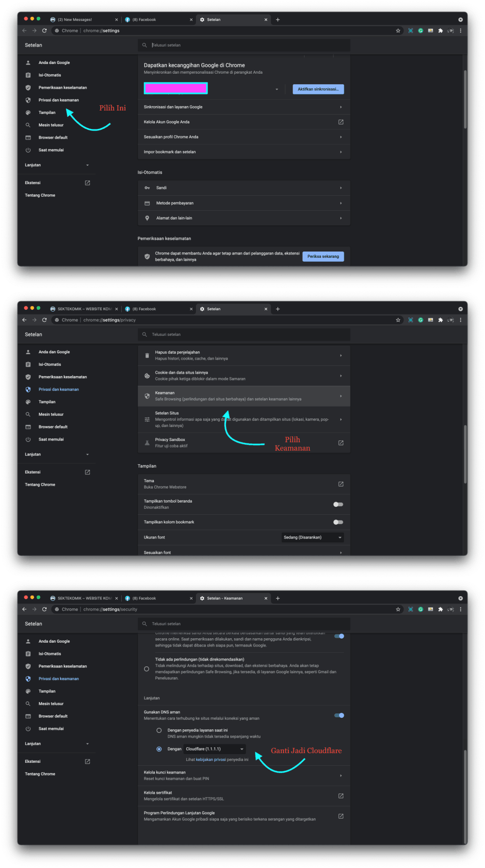Click the key icon beside Sandi

tap(147, 188)
